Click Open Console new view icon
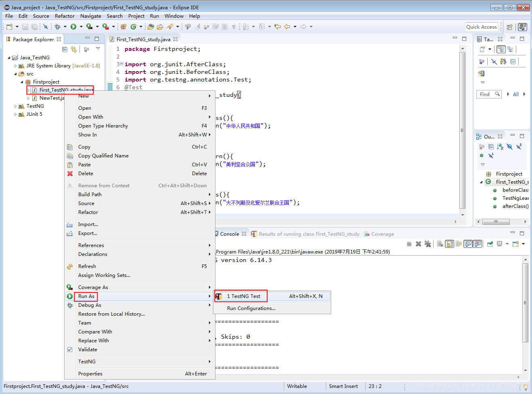Screen dimensions: 532x394 click(x=515, y=244)
